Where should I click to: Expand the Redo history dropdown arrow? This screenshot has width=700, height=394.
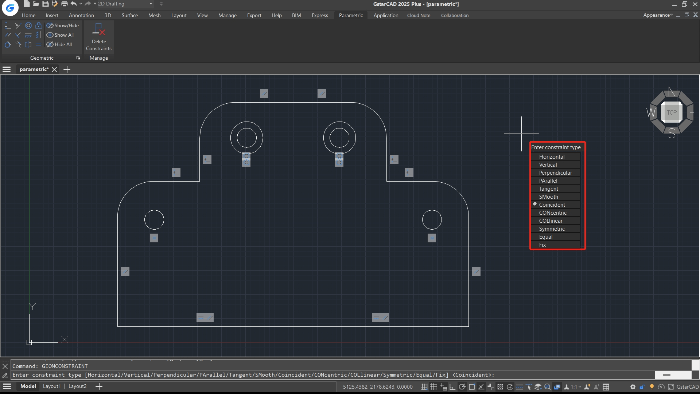coord(95,4)
